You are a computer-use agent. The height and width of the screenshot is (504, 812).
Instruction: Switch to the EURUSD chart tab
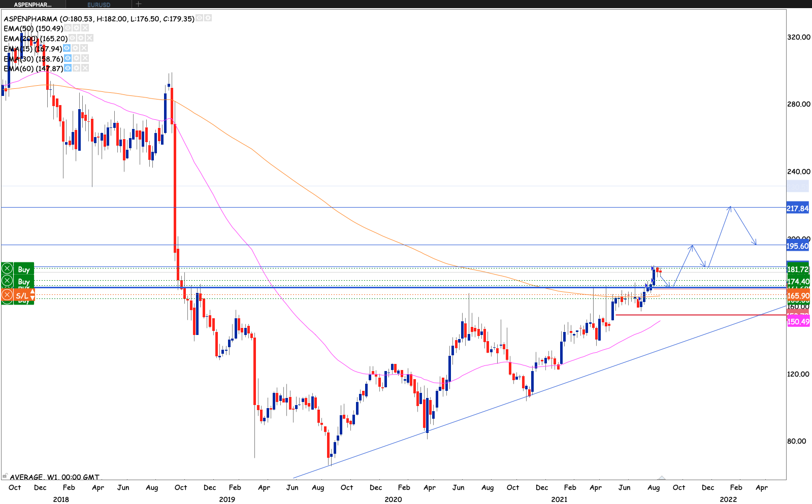(x=99, y=5)
